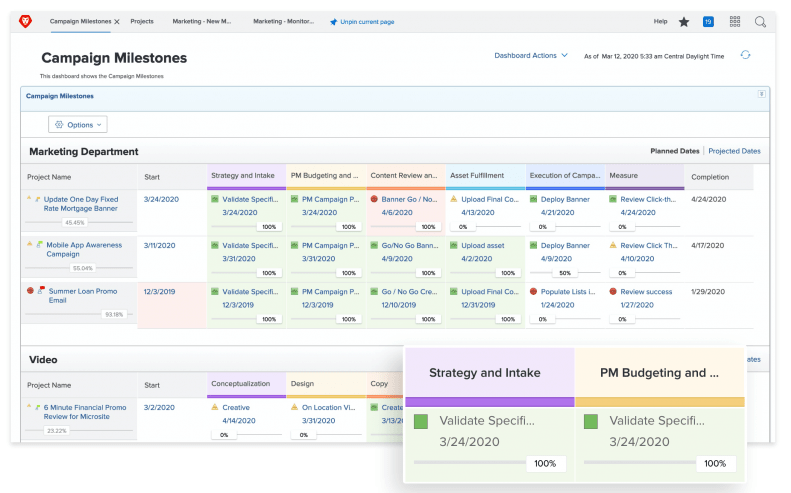Click the pin icon beside Unpin current page
Viewport: 791px width, 493px height.
(x=334, y=21)
